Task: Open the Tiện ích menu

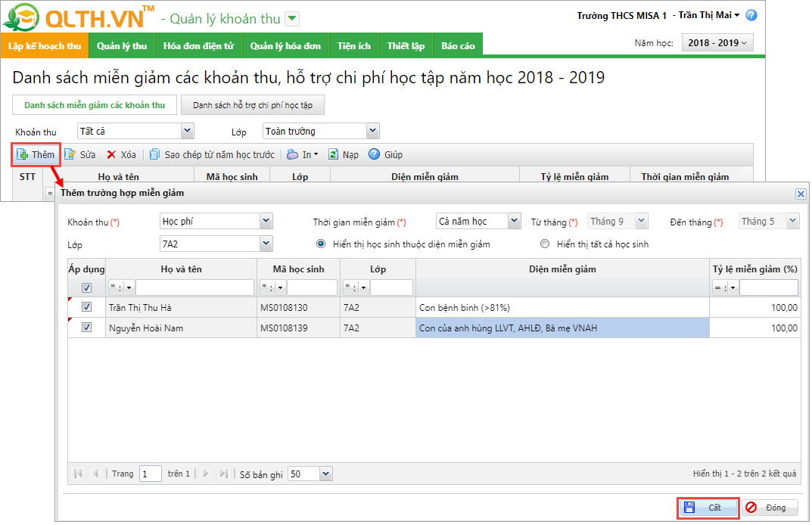Action: (354, 45)
